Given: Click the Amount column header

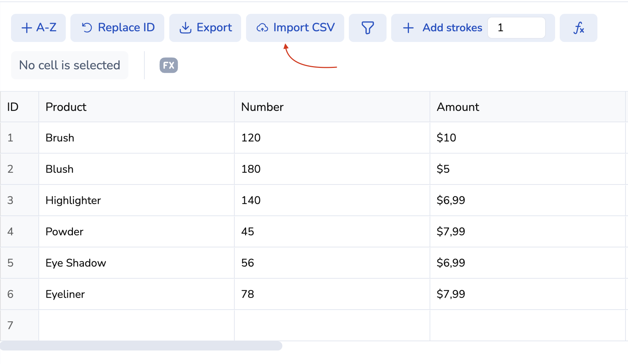Looking at the screenshot, I should (527, 107).
